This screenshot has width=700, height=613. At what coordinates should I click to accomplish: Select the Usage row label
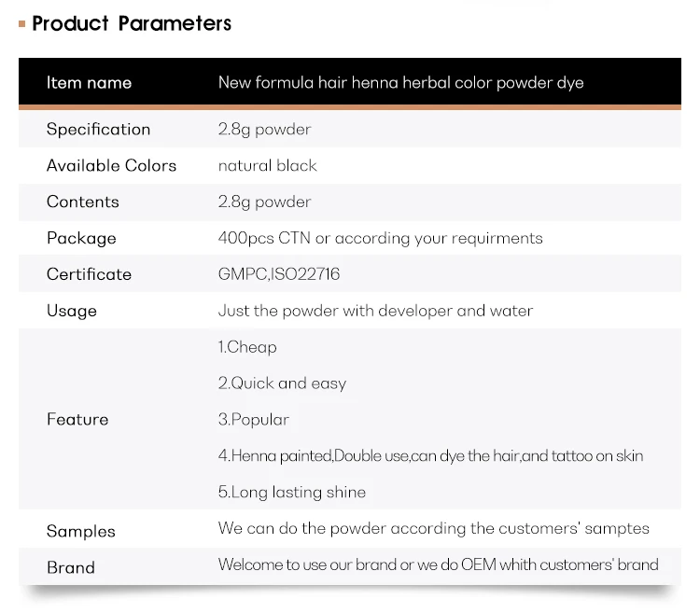pyautogui.click(x=71, y=311)
